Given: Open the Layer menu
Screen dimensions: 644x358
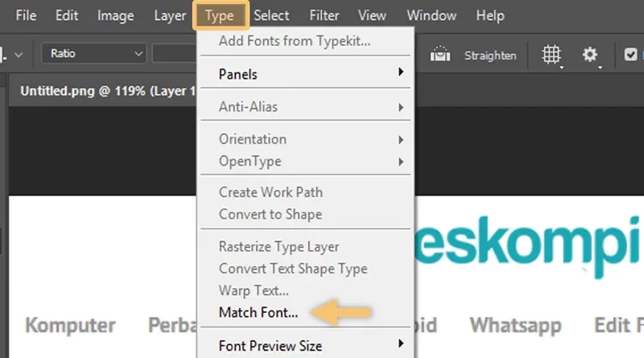Looking at the screenshot, I should pyautogui.click(x=170, y=15).
